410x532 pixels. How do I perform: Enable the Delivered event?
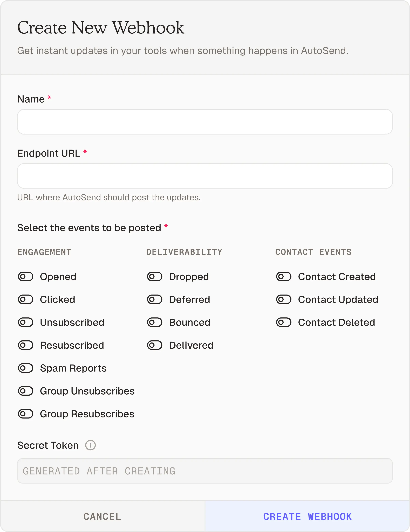pos(155,345)
